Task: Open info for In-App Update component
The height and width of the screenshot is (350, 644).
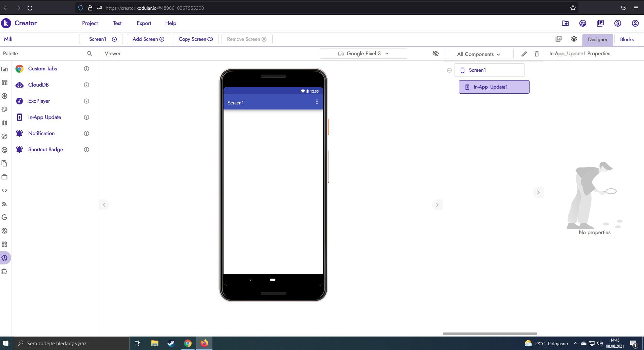Action: coord(87,117)
